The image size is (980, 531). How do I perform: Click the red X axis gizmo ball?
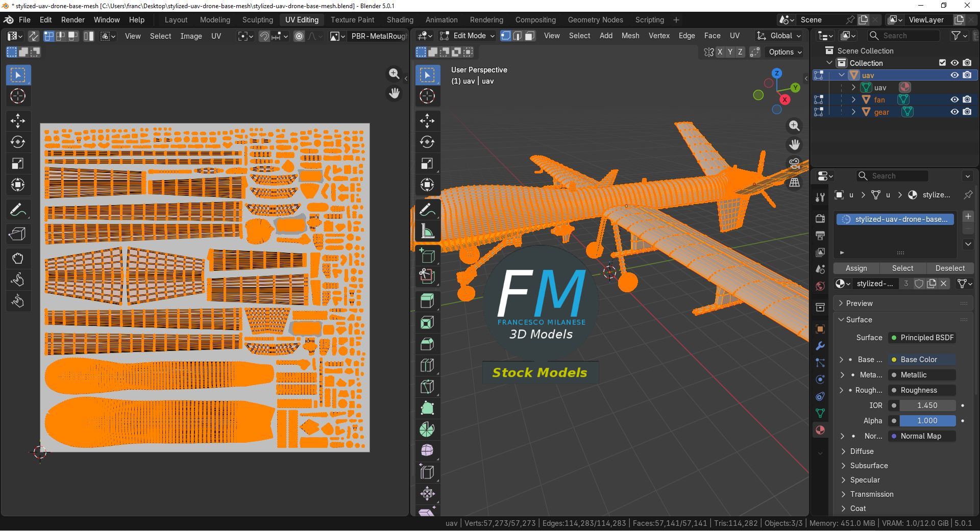[785, 100]
